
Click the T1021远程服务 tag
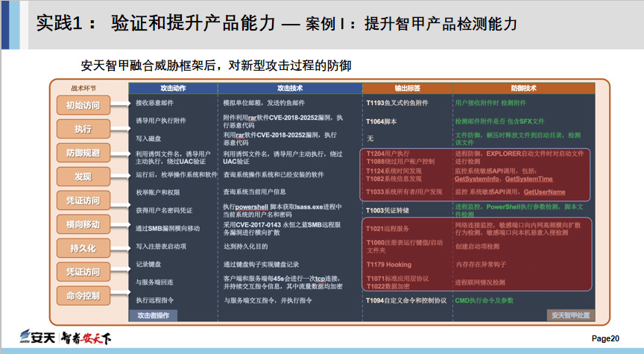[388, 229]
